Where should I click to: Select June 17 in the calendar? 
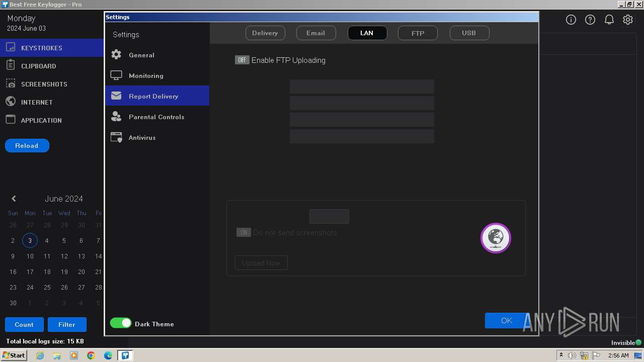[30, 272]
